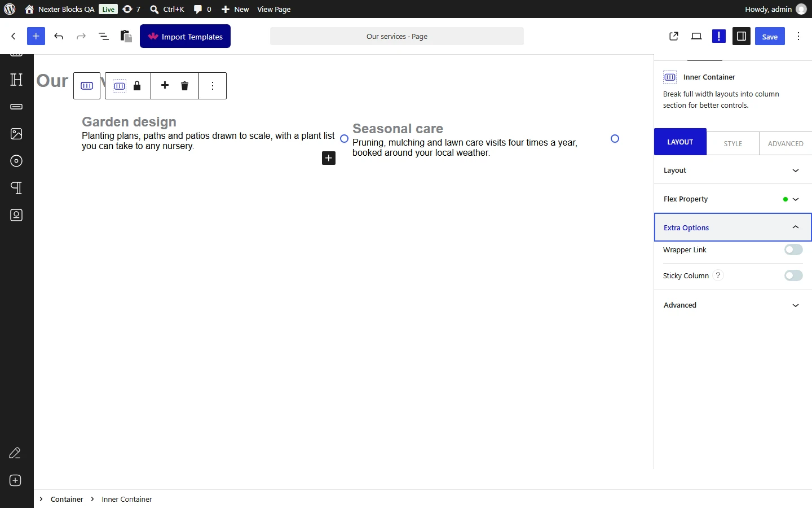This screenshot has width=812, height=508.
Task: Click Import Templates button
Action: pos(185,36)
